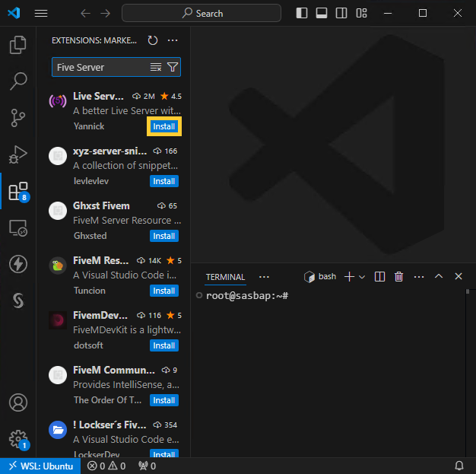
Task: Refresh the extensions marketplace list
Action: (x=153, y=40)
